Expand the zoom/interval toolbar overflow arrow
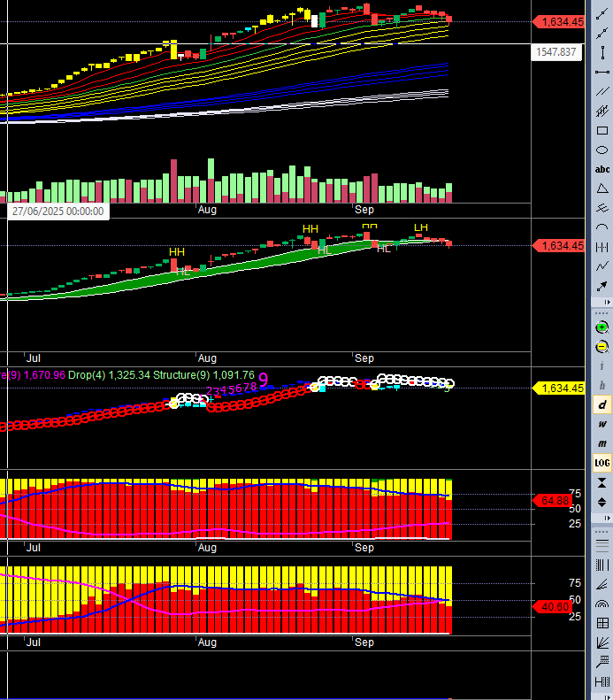 point(607,519)
